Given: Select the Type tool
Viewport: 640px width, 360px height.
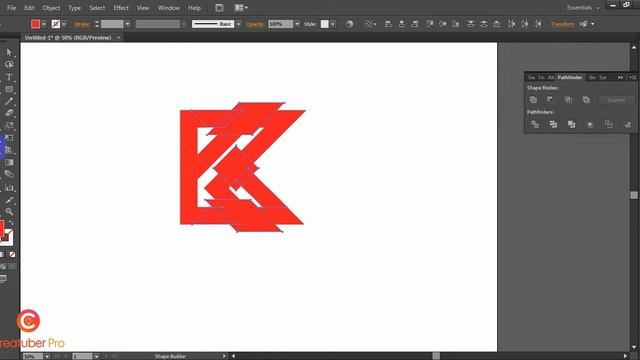Looking at the screenshot, I should pos(9,77).
